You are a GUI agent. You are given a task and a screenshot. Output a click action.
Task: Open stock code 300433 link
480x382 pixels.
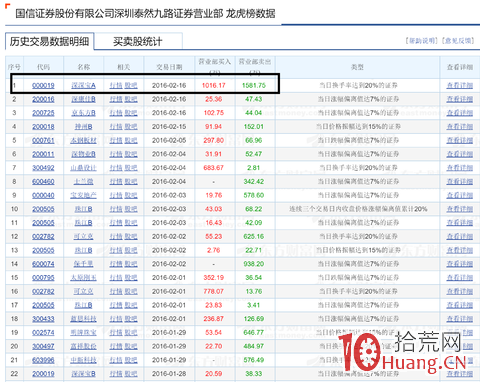(43, 319)
